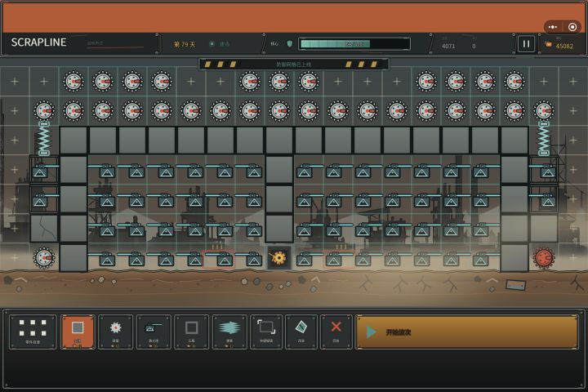
Task: Choose the corner-bracket selection frame tool
Action: [x=266, y=332]
